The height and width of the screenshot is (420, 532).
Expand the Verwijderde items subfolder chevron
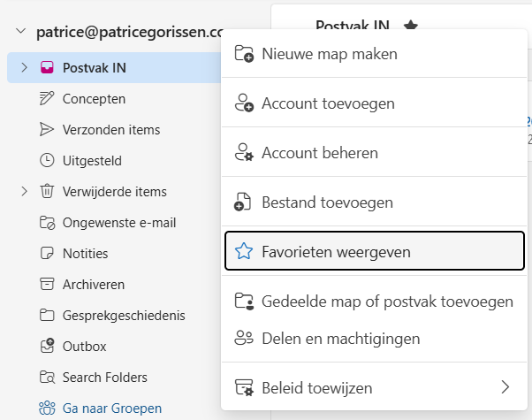coord(24,192)
